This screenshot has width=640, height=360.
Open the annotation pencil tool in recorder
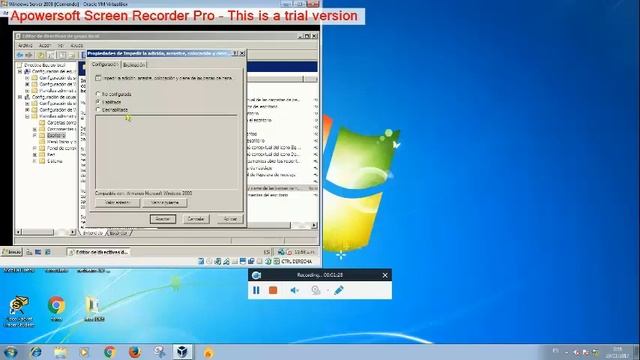pos(339,290)
